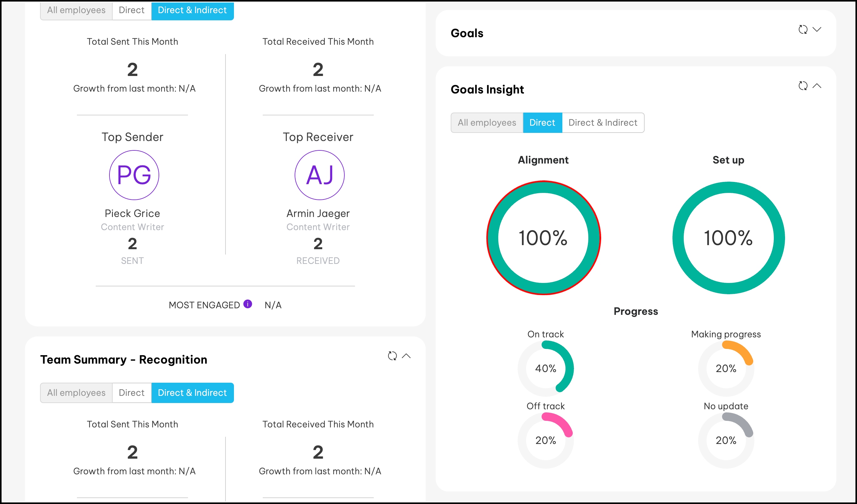
Task: Switch Goals Insight to Direct & Indirect
Action: tap(603, 123)
